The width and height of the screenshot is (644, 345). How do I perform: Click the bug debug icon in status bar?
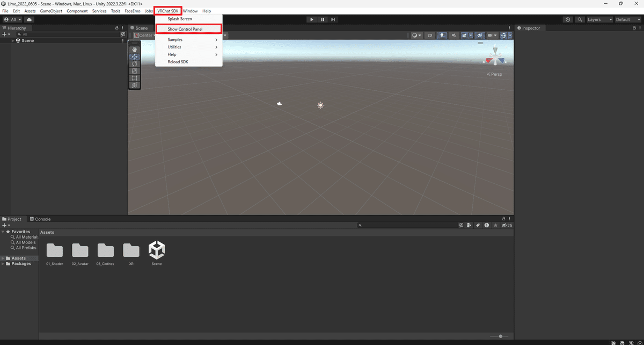[x=613, y=342]
